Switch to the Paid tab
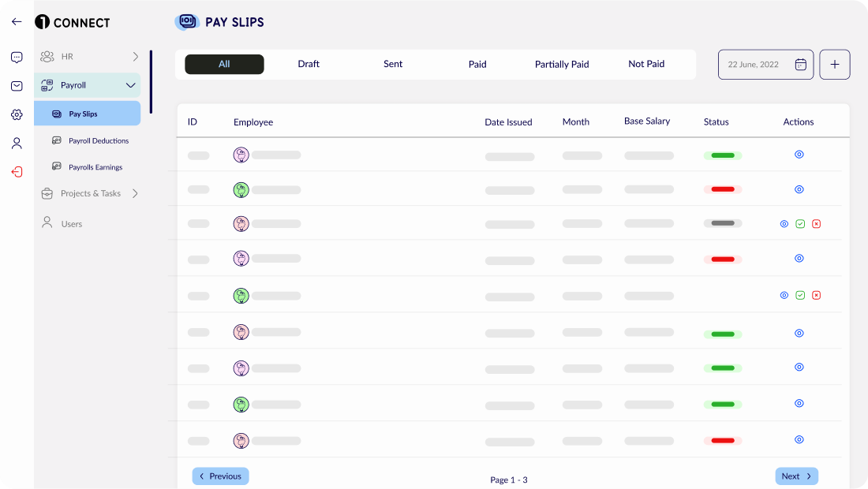Screen dimensions: 868x489 coord(477,64)
